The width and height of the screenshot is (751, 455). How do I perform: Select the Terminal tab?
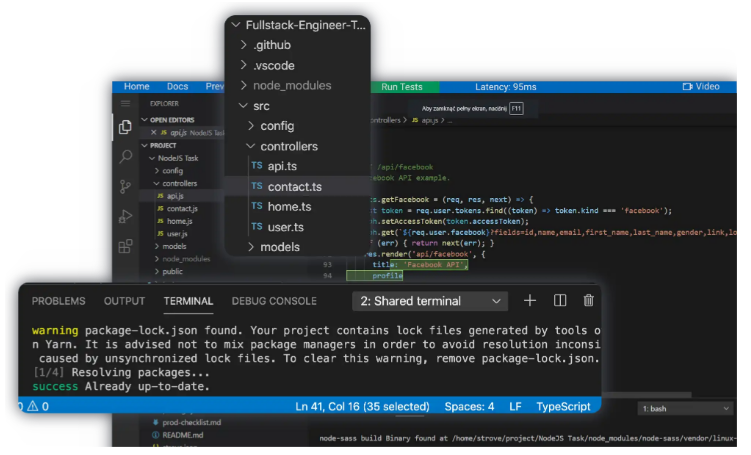click(188, 301)
